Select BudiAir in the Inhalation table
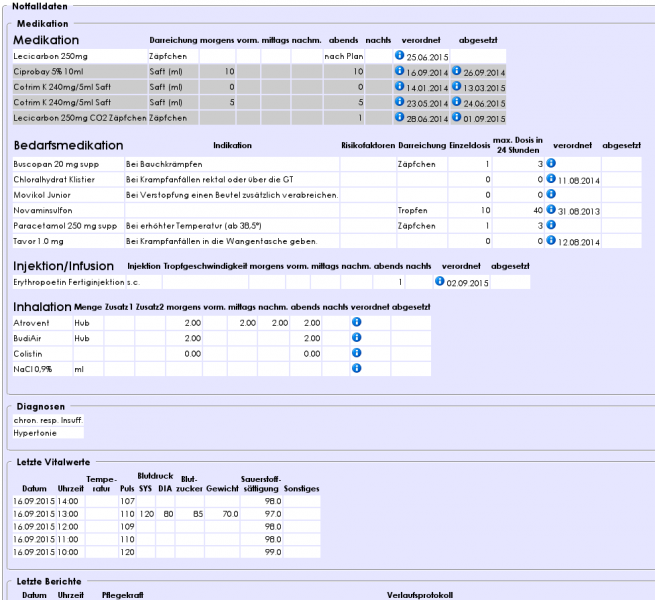This screenshot has height=600, width=655. (27, 338)
